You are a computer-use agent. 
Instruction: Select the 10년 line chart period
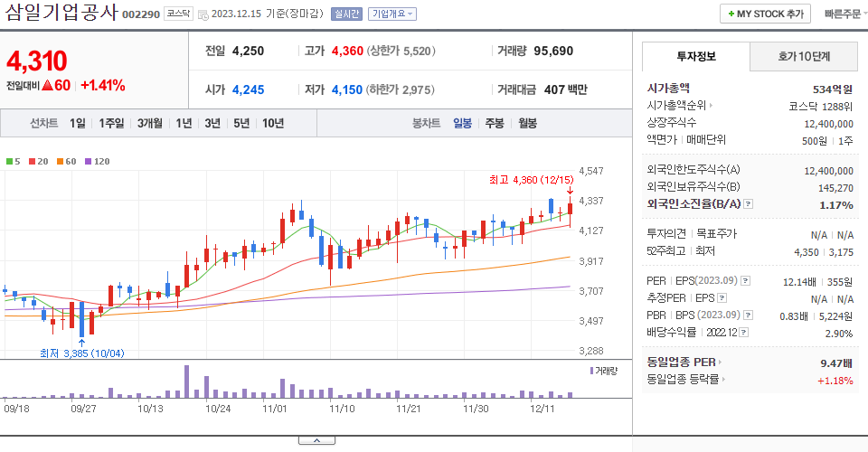point(273,123)
